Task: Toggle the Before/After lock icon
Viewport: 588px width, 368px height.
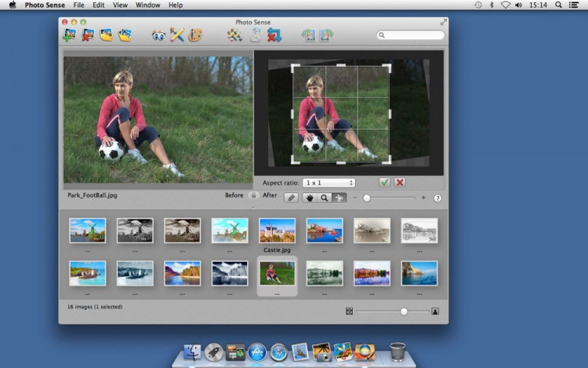Action: (253, 195)
